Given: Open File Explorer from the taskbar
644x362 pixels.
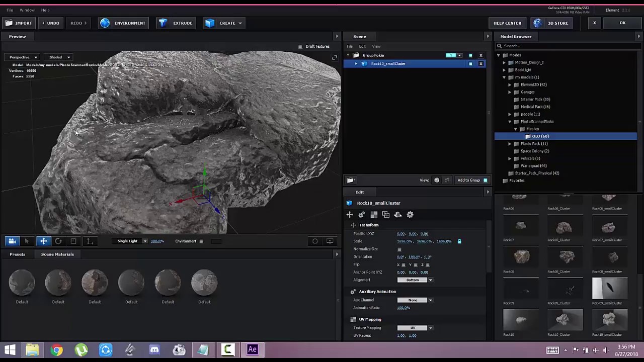Looking at the screenshot, I should point(32,350).
